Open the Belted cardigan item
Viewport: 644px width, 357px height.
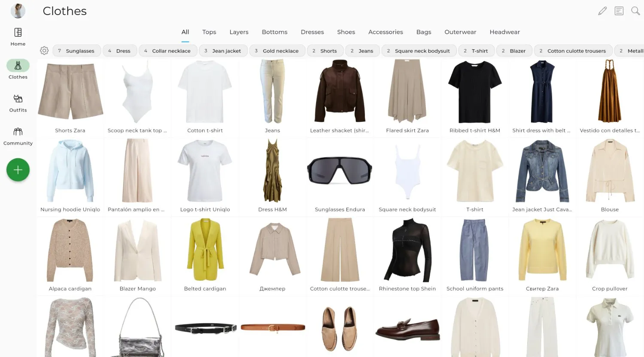[x=205, y=256]
